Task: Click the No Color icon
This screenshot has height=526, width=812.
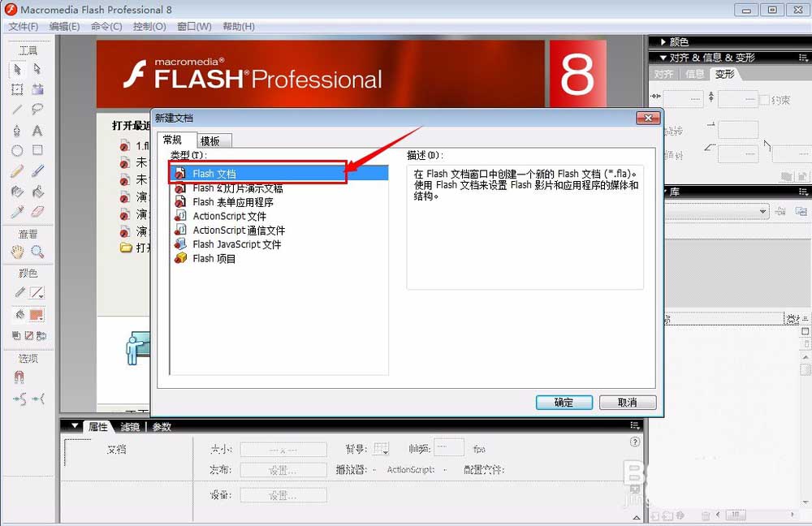Action: pyautogui.click(x=29, y=335)
